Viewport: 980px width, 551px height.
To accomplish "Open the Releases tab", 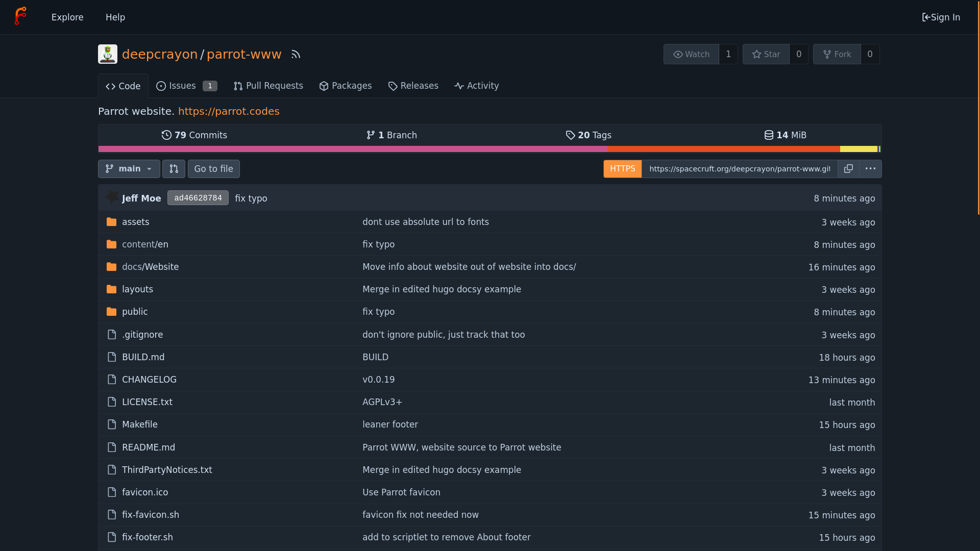I will (x=413, y=86).
